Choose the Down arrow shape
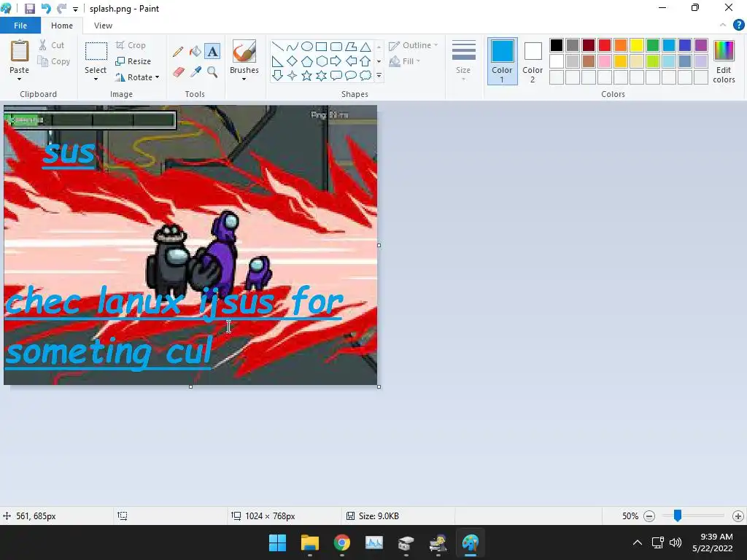 pos(277,75)
